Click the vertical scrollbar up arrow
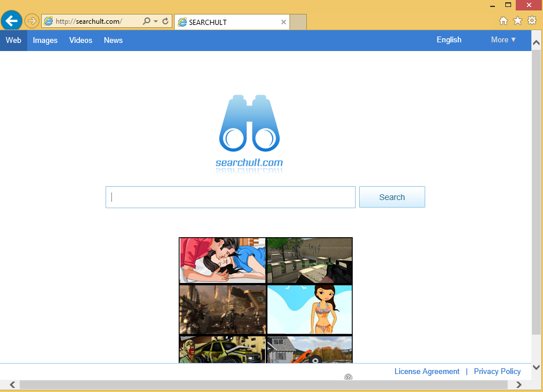 tap(536, 42)
